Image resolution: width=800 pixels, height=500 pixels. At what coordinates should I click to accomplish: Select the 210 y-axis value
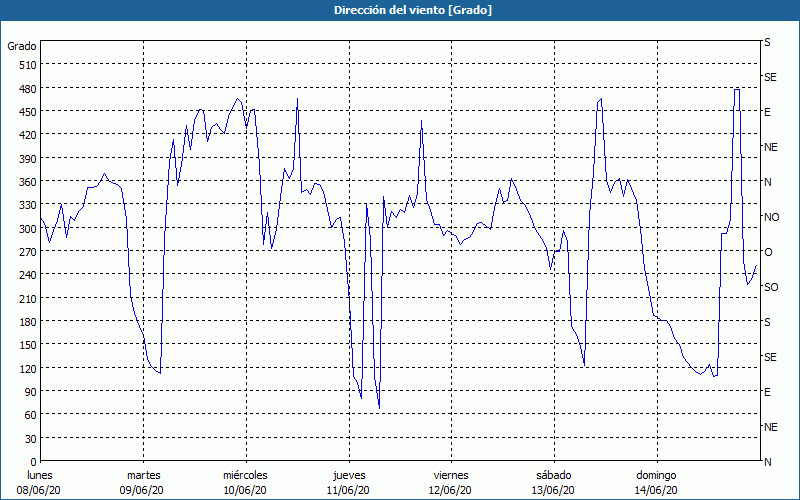28,298
